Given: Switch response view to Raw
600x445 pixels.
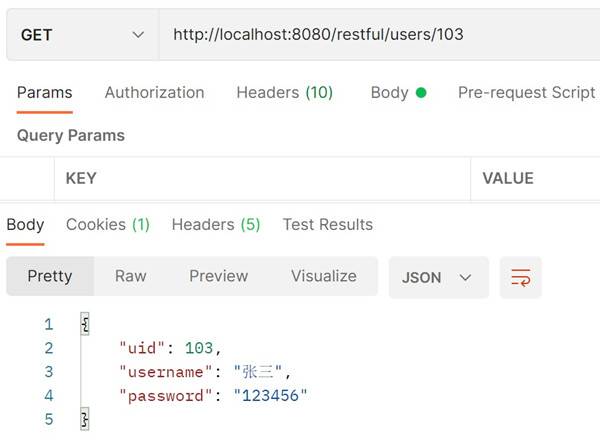Looking at the screenshot, I should (x=130, y=277).
